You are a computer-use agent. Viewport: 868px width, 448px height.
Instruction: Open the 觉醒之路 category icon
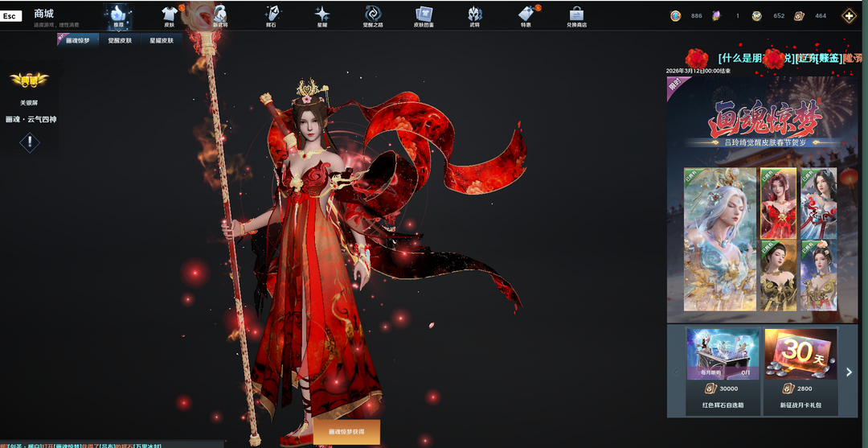[373, 15]
